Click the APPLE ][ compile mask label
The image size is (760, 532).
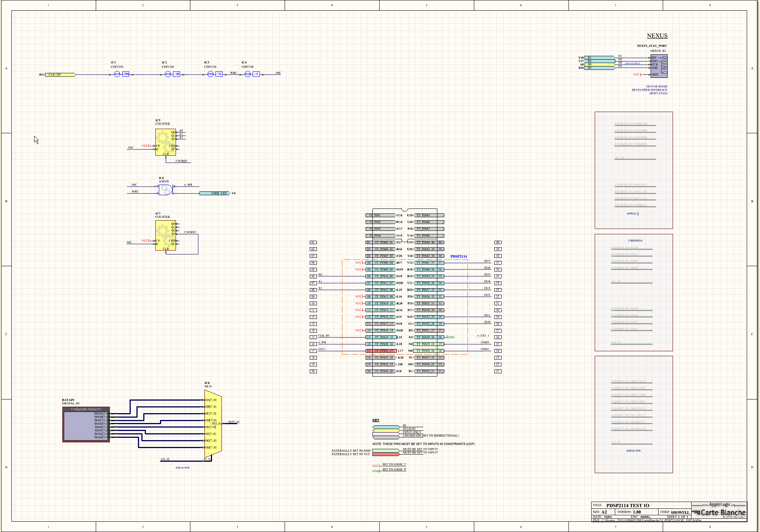(633, 213)
